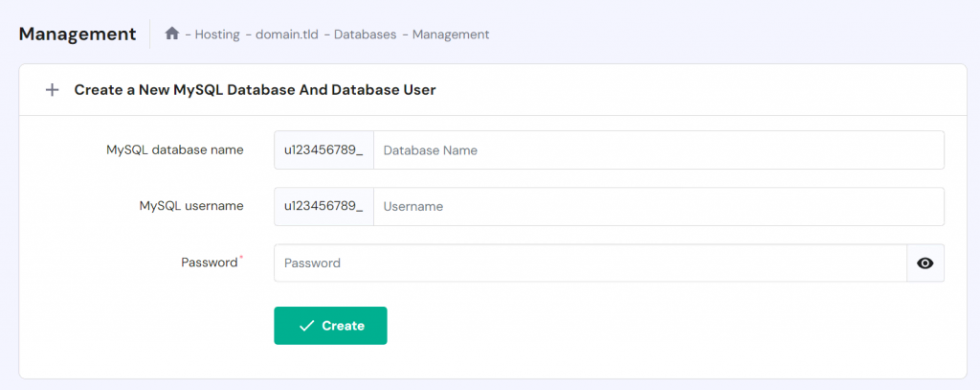The width and height of the screenshot is (980, 390).
Task: Click the "MySQL username" label
Action: coord(190,205)
